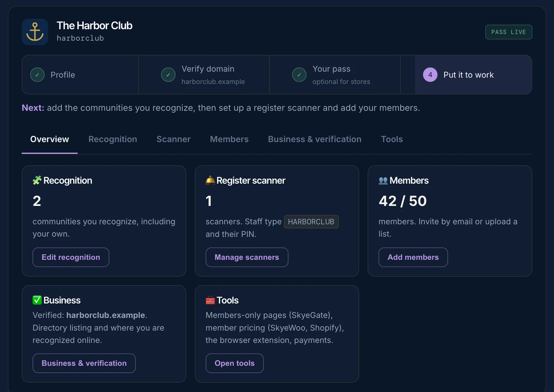The height and width of the screenshot is (392, 554).
Task: Click the Business & verification button
Action: 84,363
